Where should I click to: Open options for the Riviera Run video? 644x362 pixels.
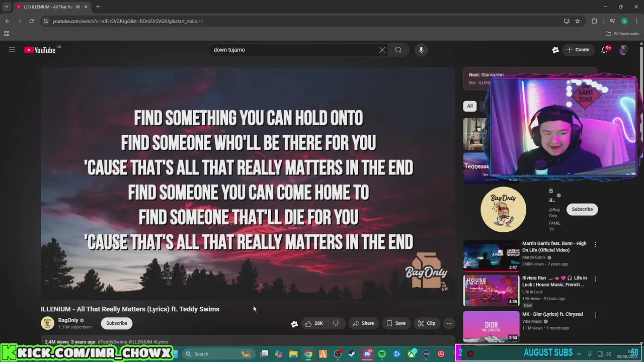[x=595, y=279]
